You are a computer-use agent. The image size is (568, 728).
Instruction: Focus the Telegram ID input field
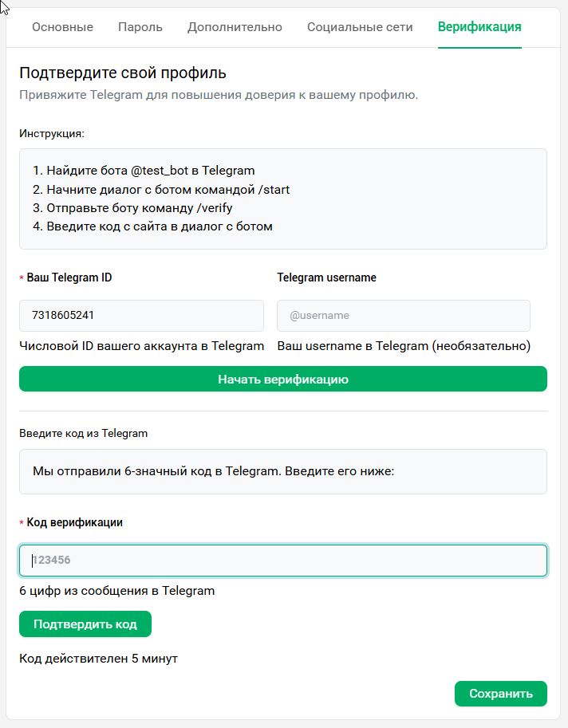[141, 315]
